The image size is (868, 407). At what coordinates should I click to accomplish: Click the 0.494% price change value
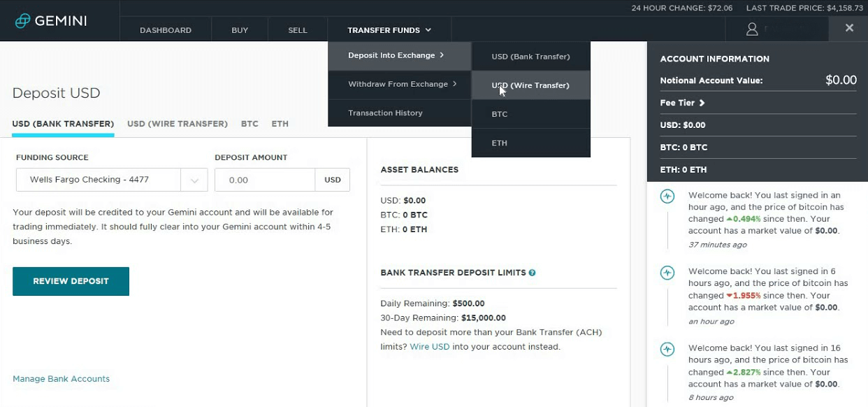[x=742, y=219]
